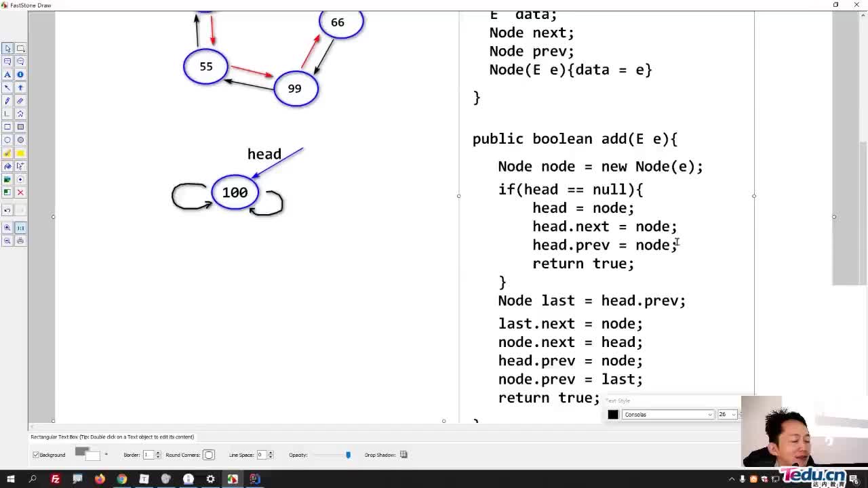
Task: Select the yellow highlight rectangle tool
Action: [x=20, y=153]
